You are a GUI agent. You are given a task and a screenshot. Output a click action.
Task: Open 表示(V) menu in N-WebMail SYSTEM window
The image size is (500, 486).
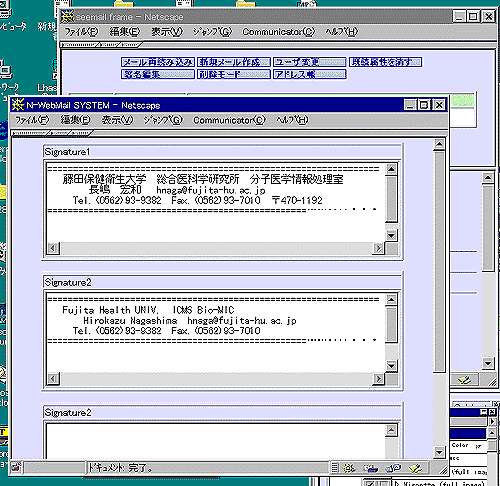[117, 120]
